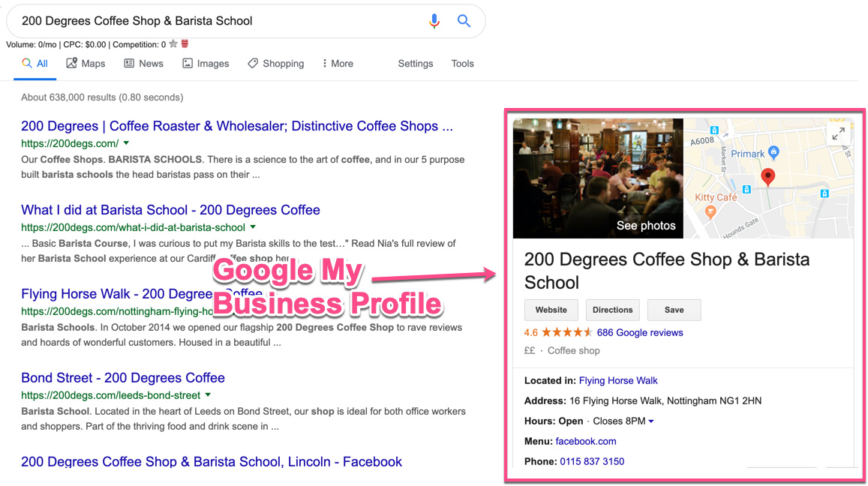Switch to the News tab
Screen dimensions: 868x486
[144, 64]
